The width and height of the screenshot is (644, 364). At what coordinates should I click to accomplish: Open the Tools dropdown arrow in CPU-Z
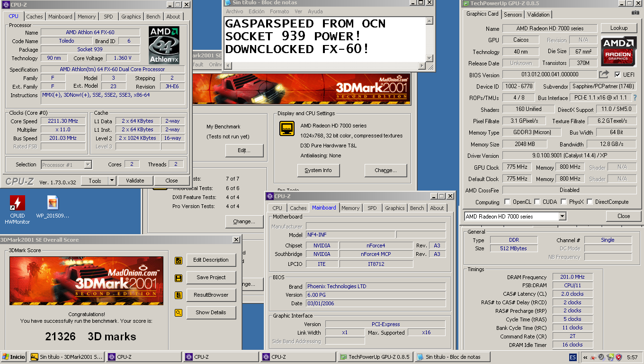[x=112, y=181]
